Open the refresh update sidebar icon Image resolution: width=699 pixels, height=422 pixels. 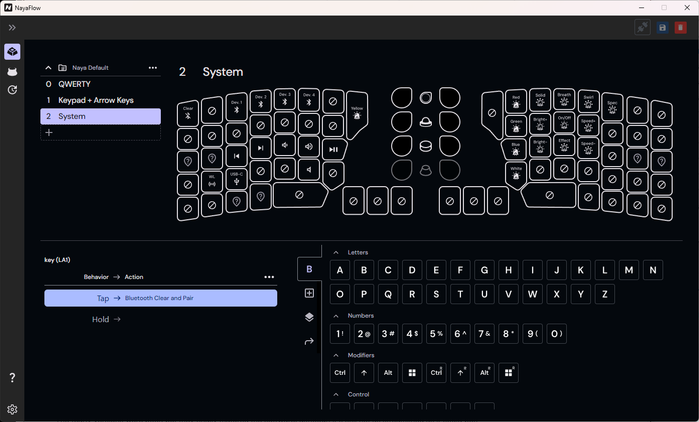pos(12,90)
